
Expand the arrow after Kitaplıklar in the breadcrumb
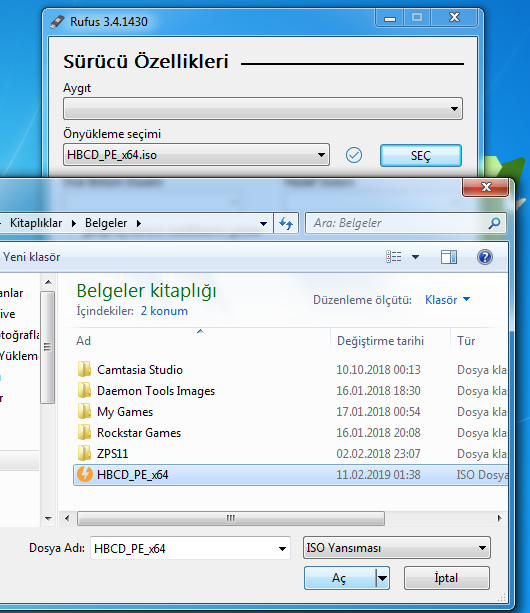click(74, 223)
